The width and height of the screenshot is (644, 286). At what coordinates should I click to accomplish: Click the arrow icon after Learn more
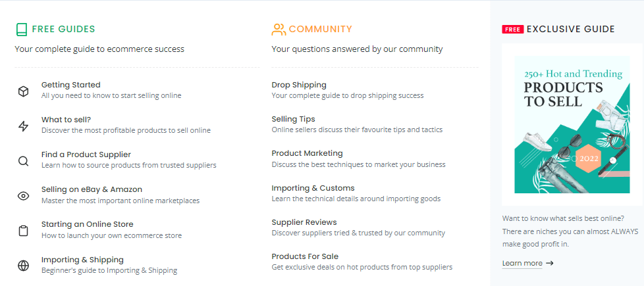pos(550,263)
